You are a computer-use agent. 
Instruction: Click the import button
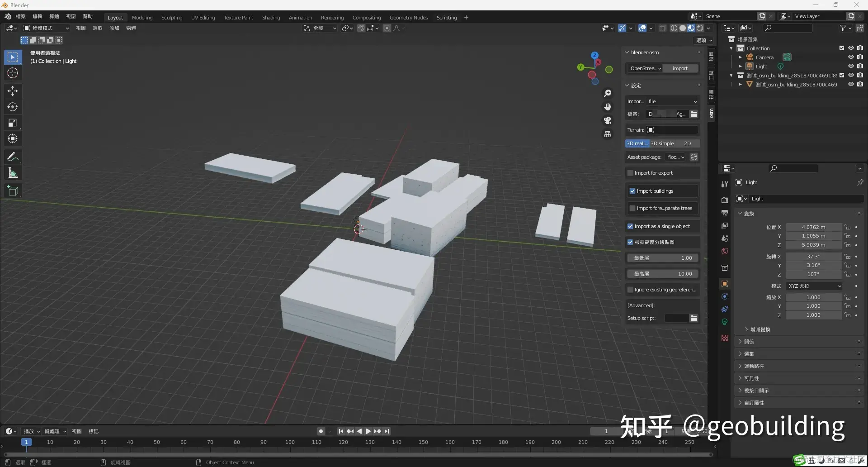pos(680,68)
